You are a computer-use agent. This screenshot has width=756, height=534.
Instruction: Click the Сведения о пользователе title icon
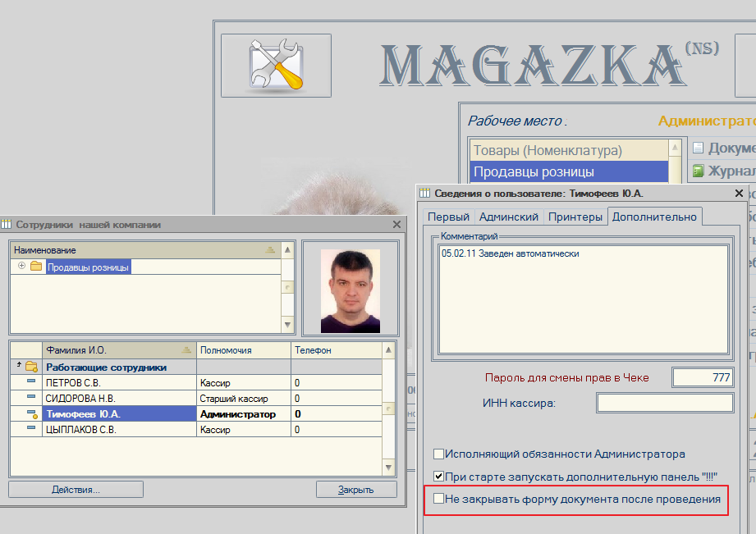point(424,193)
